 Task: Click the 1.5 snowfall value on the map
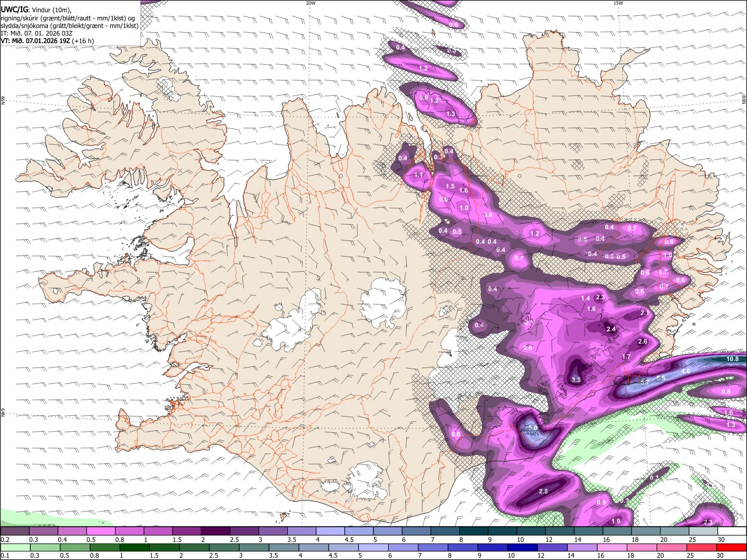(450, 186)
